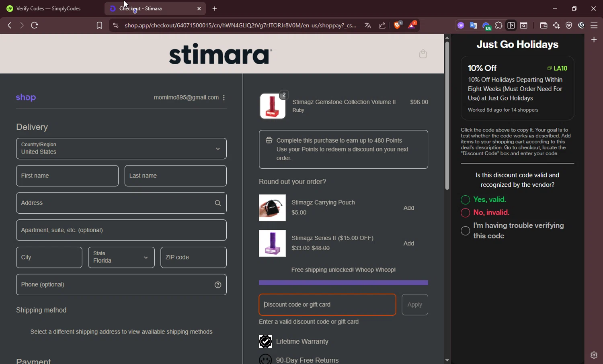Viewport: 603px width, 364px height.
Task: Select 'I'm having trouble verifying' option
Action: point(465,231)
